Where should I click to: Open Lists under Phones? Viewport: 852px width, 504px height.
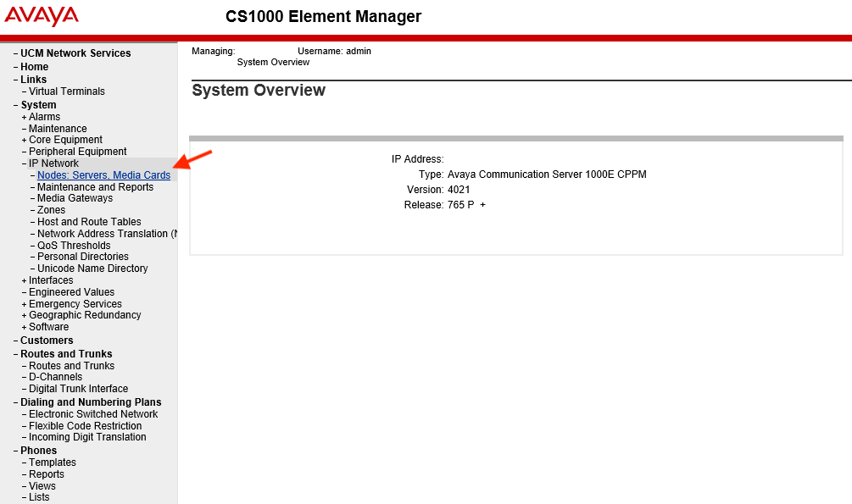tap(39, 497)
